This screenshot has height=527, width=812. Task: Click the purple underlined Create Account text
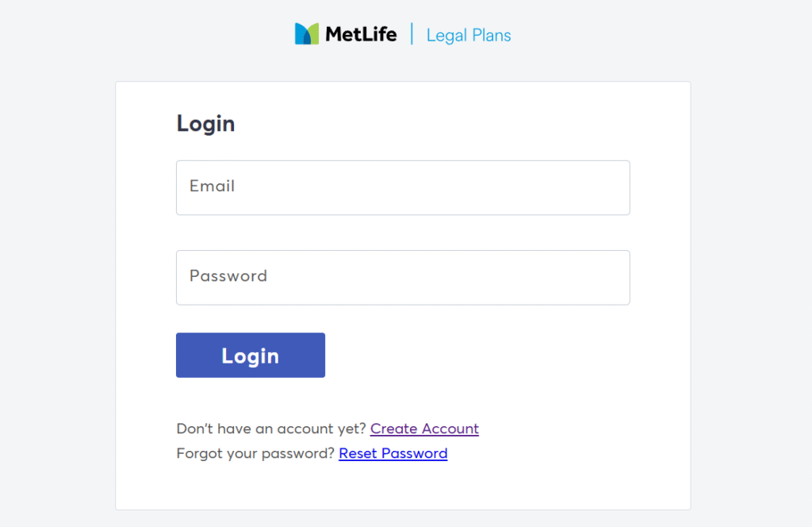point(425,429)
